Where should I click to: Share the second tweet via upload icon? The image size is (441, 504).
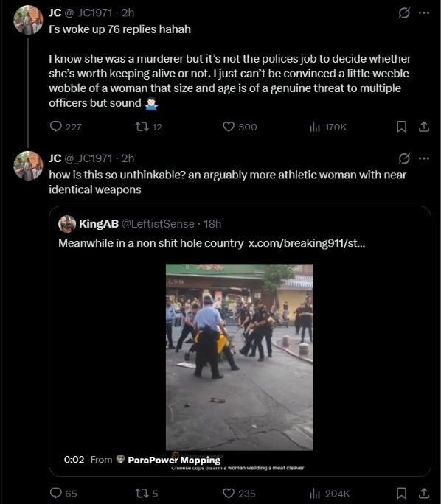pyautogui.click(x=424, y=494)
